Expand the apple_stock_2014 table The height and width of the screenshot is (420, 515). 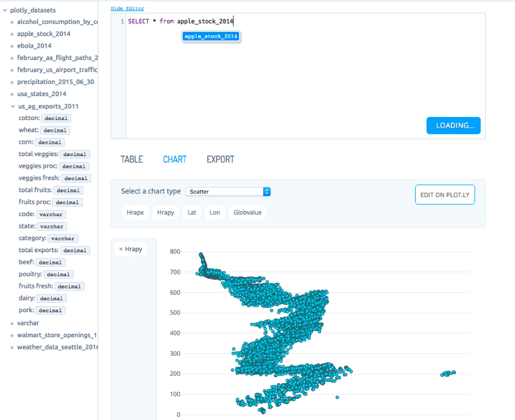pyautogui.click(x=12, y=34)
